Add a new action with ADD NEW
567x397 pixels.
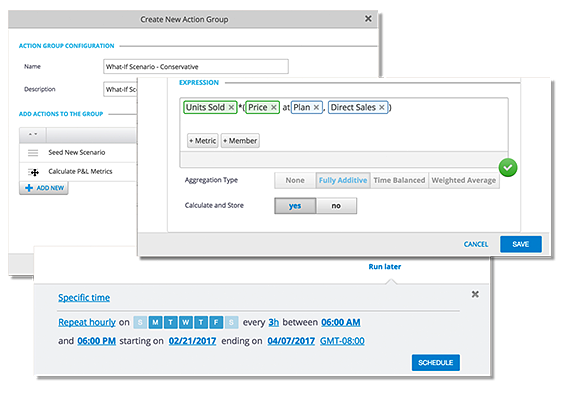pos(44,188)
